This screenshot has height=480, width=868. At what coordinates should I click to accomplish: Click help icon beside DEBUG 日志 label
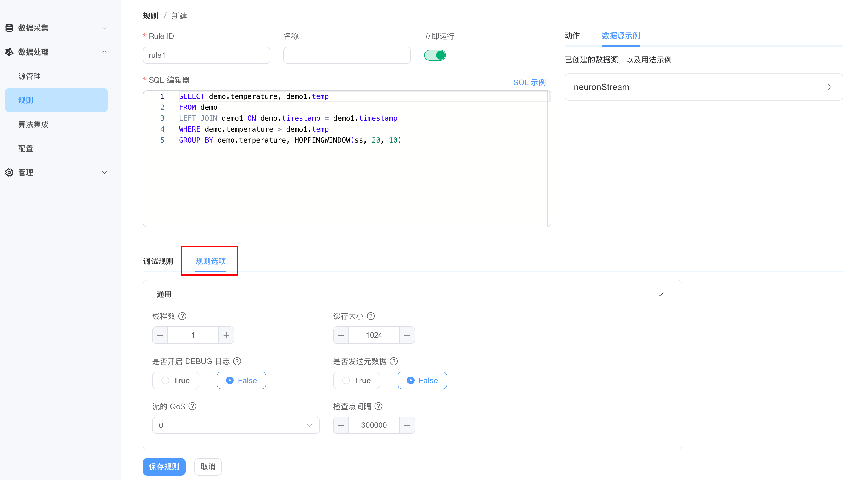pyautogui.click(x=237, y=361)
